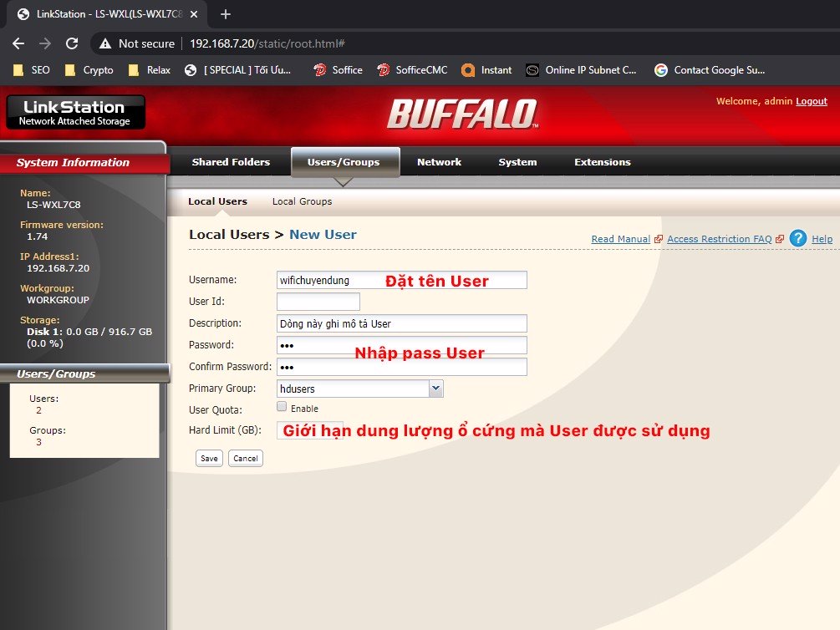Open the Online IP Subnet bookmark

point(581,70)
